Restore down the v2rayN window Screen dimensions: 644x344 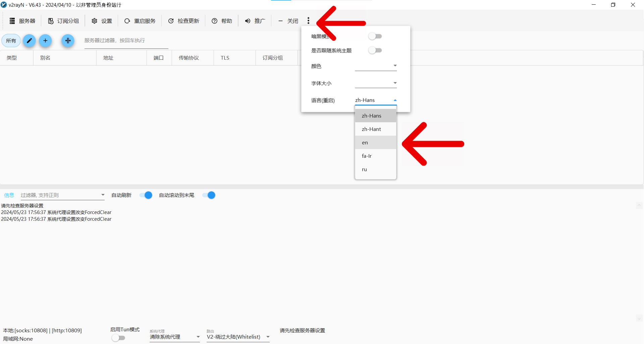(613, 5)
